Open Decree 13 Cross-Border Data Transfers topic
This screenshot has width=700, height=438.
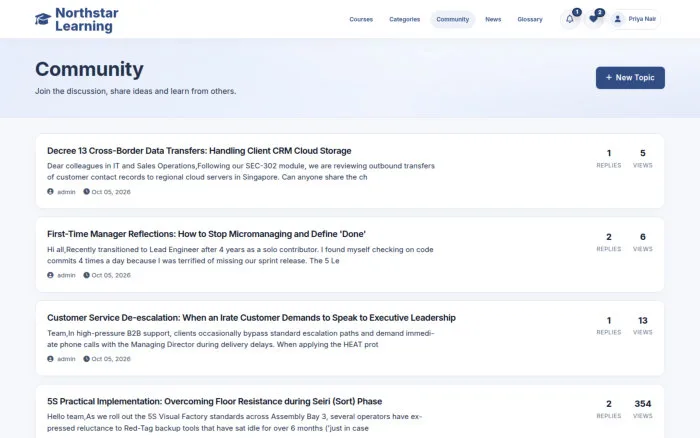coord(199,151)
